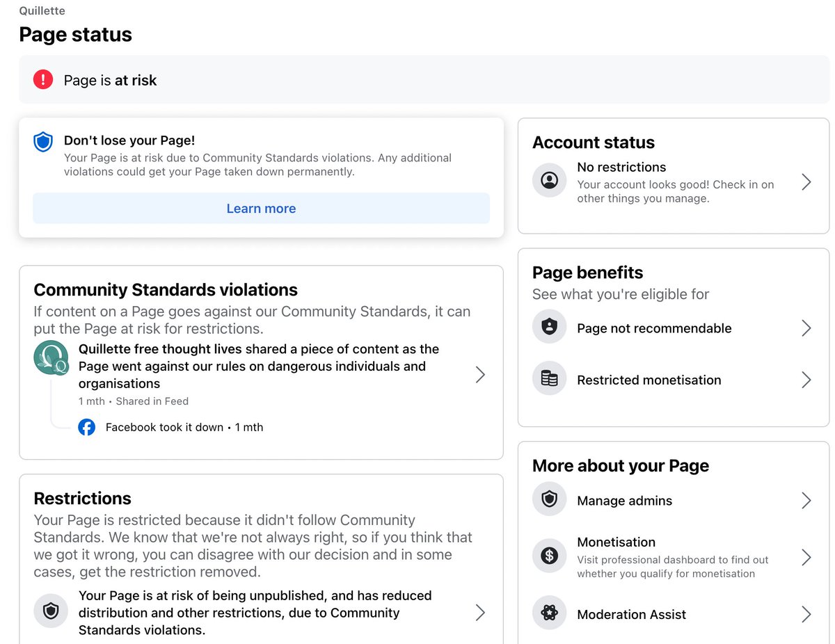Click the Account status heading
The height and width of the screenshot is (644, 835).
(594, 142)
